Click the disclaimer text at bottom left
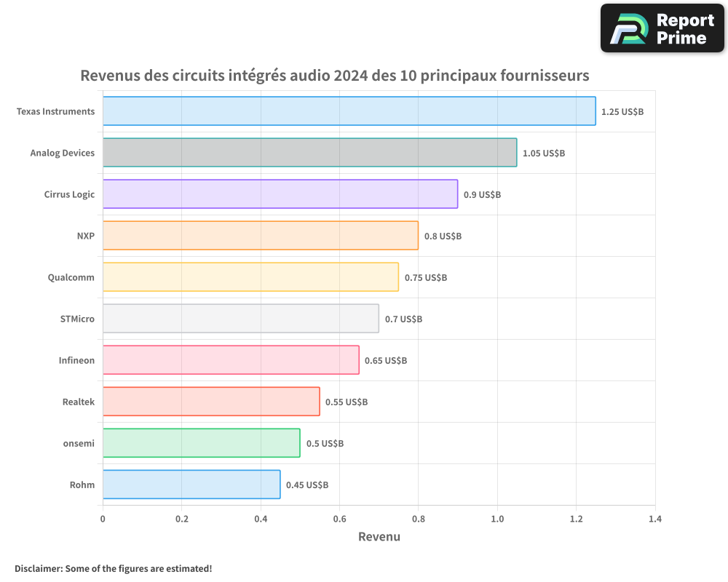The image size is (728, 582). (114, 569)
